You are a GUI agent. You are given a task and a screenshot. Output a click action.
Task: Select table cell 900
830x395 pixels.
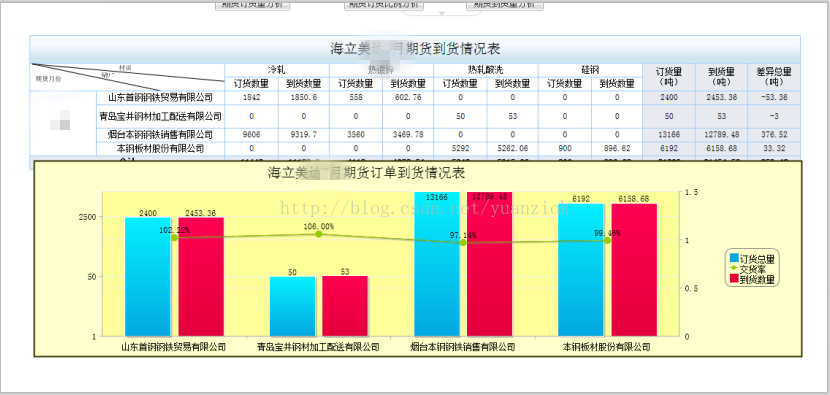click(x=565, y=148)
